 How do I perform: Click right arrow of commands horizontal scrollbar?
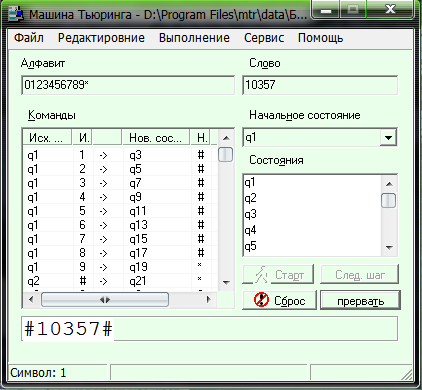click(209, 299)
